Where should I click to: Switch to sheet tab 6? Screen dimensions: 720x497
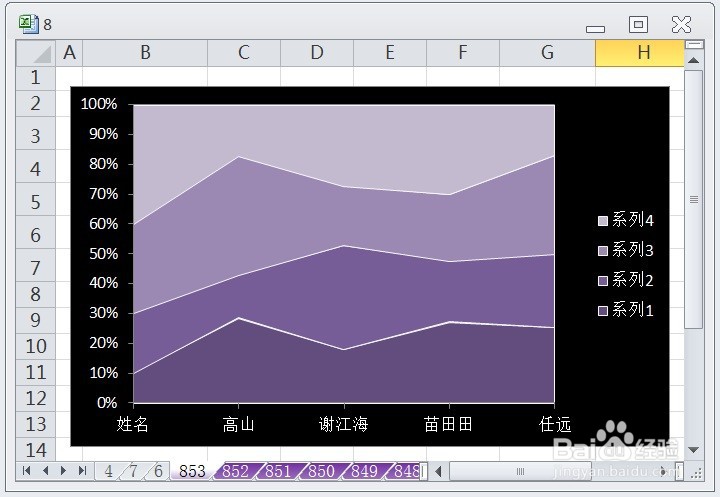158,471
